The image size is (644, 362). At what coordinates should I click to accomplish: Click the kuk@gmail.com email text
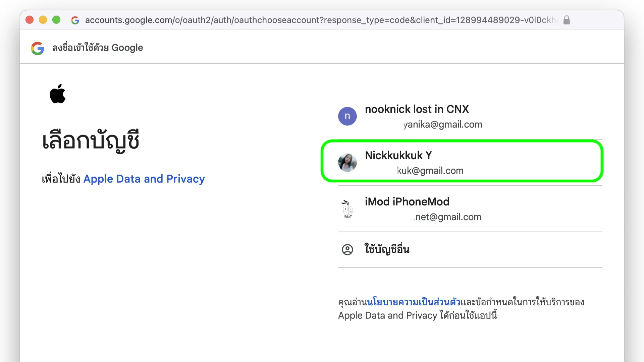click(430, 171)
